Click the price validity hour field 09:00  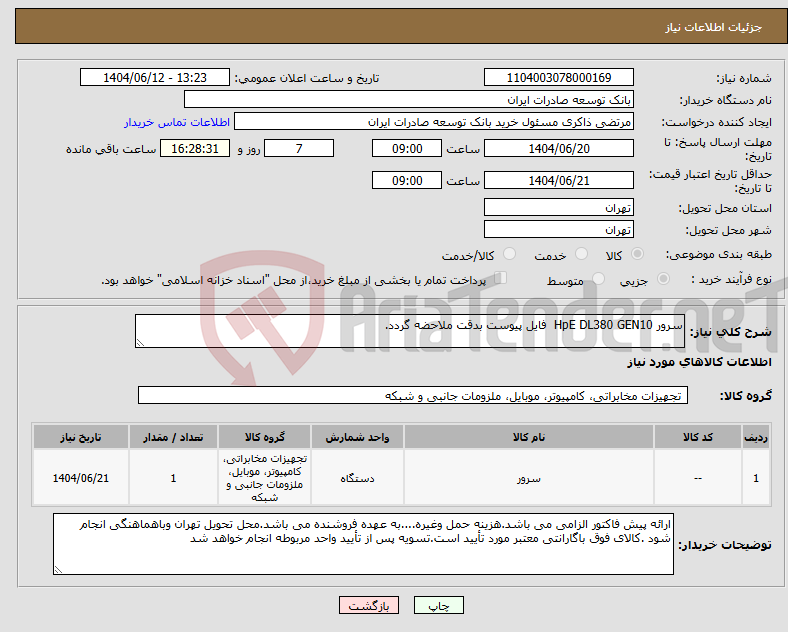(407, 180)
